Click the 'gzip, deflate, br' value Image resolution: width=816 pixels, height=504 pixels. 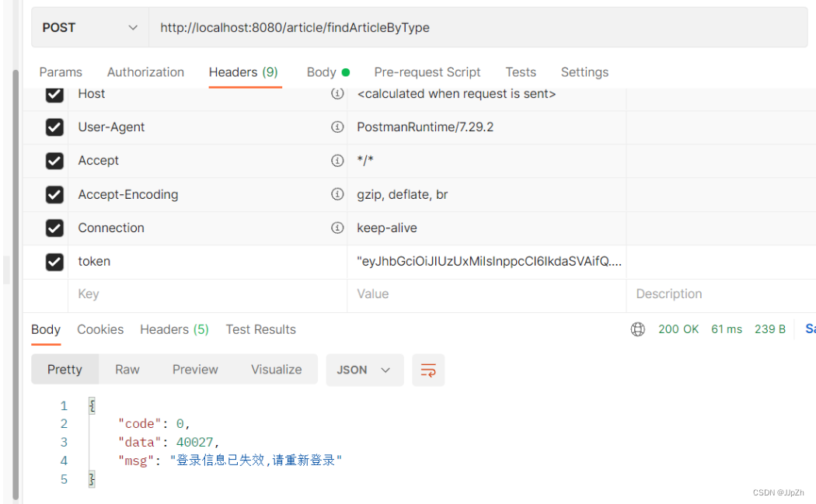pos(403,194)
